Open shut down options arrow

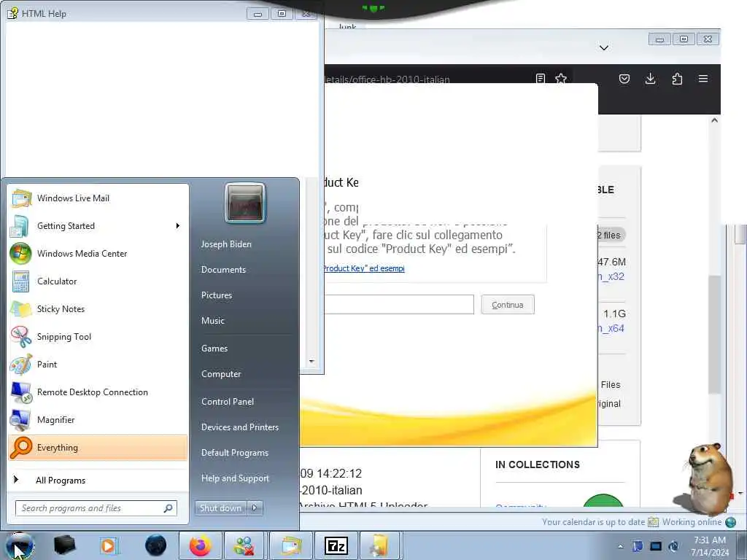point(255,508)
